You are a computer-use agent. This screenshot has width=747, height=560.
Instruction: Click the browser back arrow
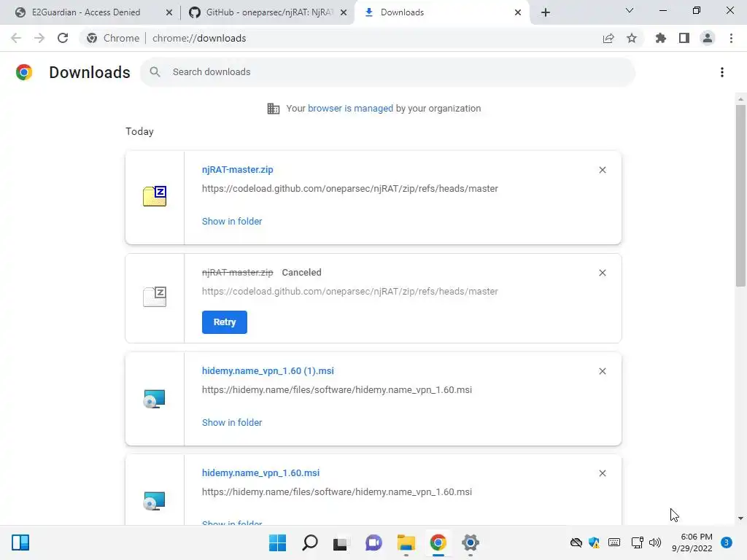[16, 38]
